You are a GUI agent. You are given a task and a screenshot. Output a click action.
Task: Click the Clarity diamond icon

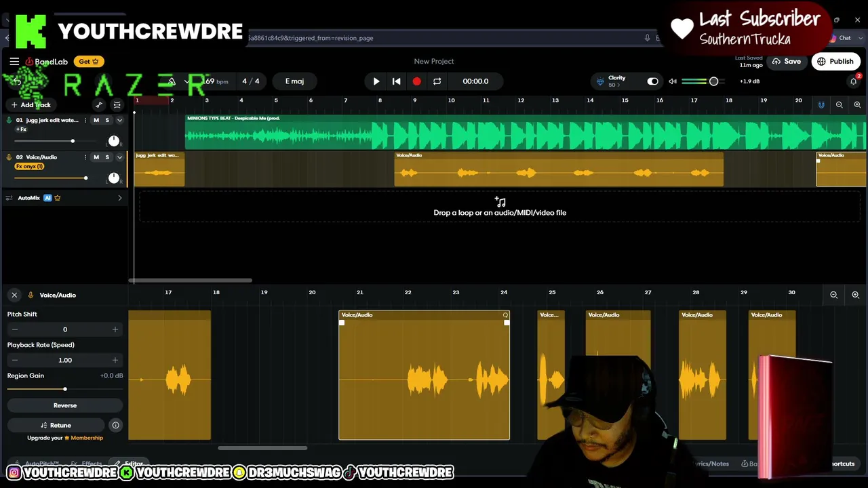click(600, 81)
